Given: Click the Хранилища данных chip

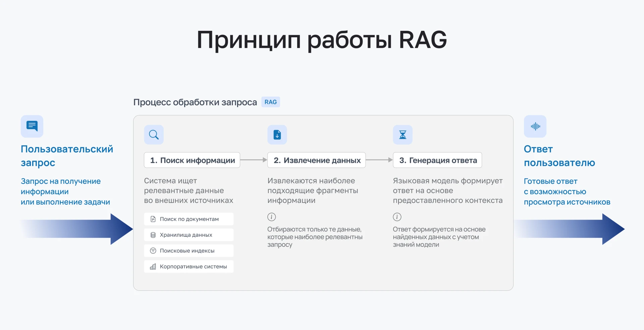Looking at the screenshot, I should coord(189,235).
